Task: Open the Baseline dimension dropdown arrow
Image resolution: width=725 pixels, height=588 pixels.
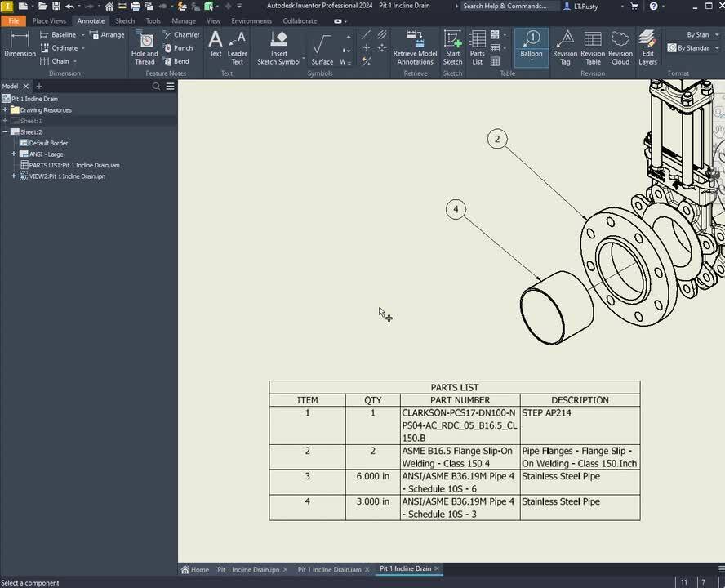Action: (x=82, y=35)
